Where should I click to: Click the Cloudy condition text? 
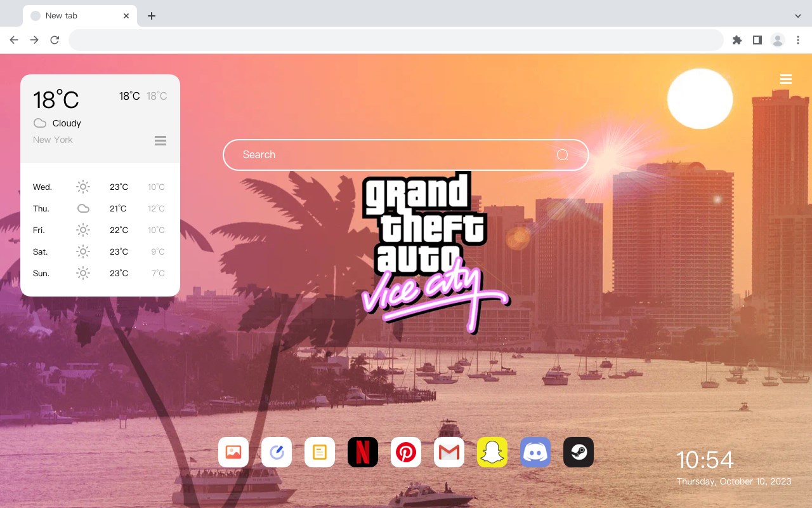pyautogui.click(x=67, y=123)
